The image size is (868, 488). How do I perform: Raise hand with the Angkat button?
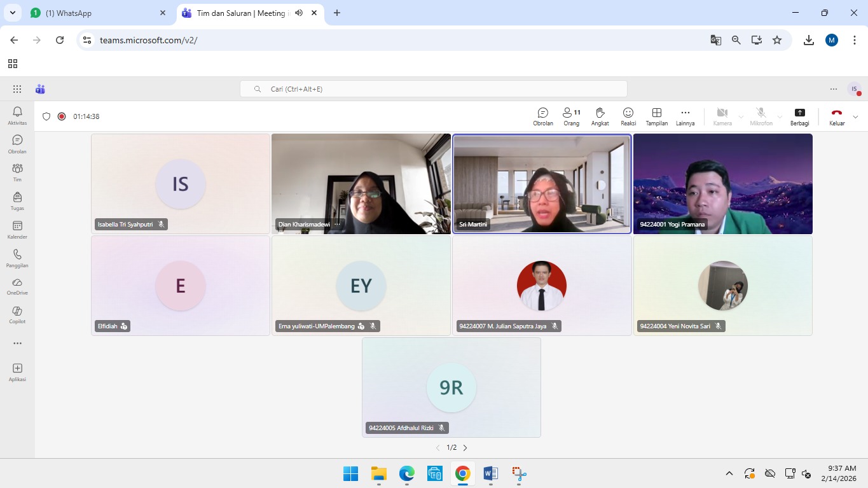pos(600,116)
